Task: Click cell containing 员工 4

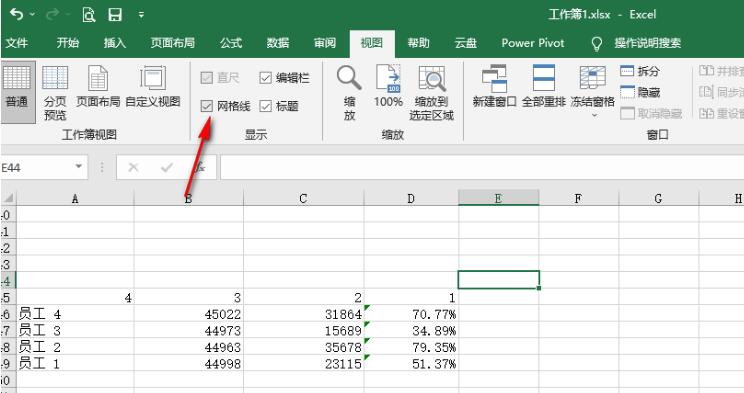Action: [75, 314]
